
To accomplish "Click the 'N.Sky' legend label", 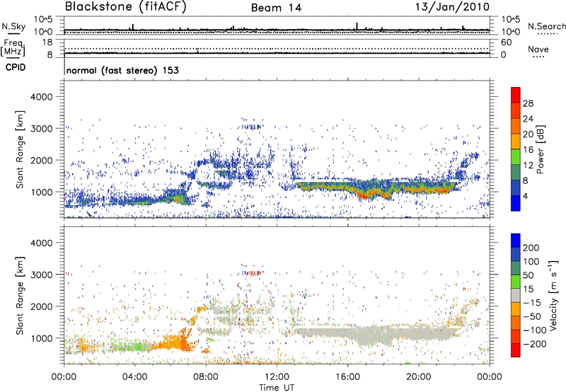I will point(13,26).
